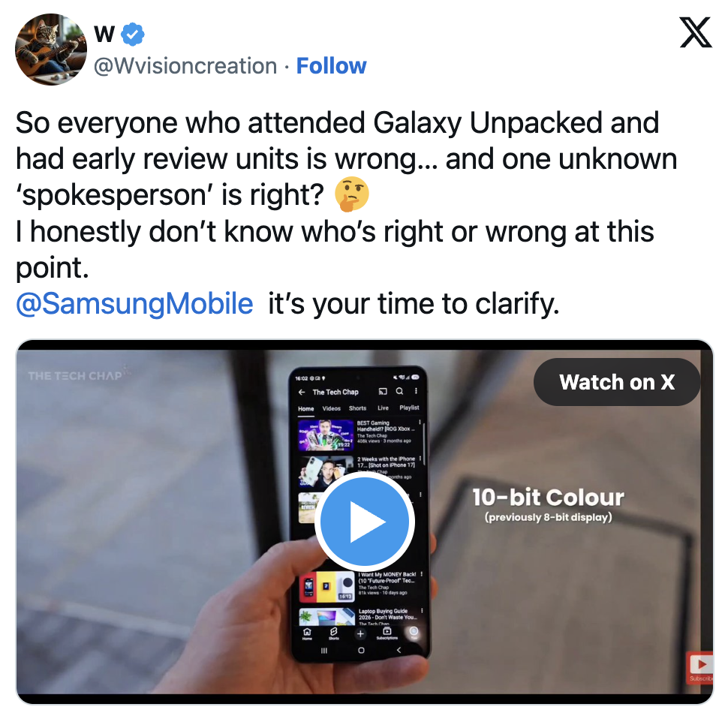Viewport: 728px width, 713px height.
Task: Open the @Wvisioncreation handle
Action: [185, 66]
